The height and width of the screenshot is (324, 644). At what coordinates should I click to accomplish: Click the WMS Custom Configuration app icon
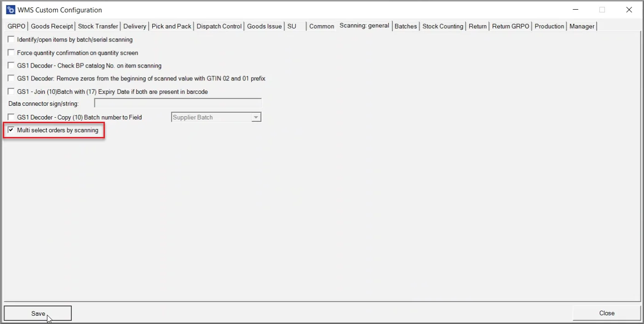(x=10, y=10)
